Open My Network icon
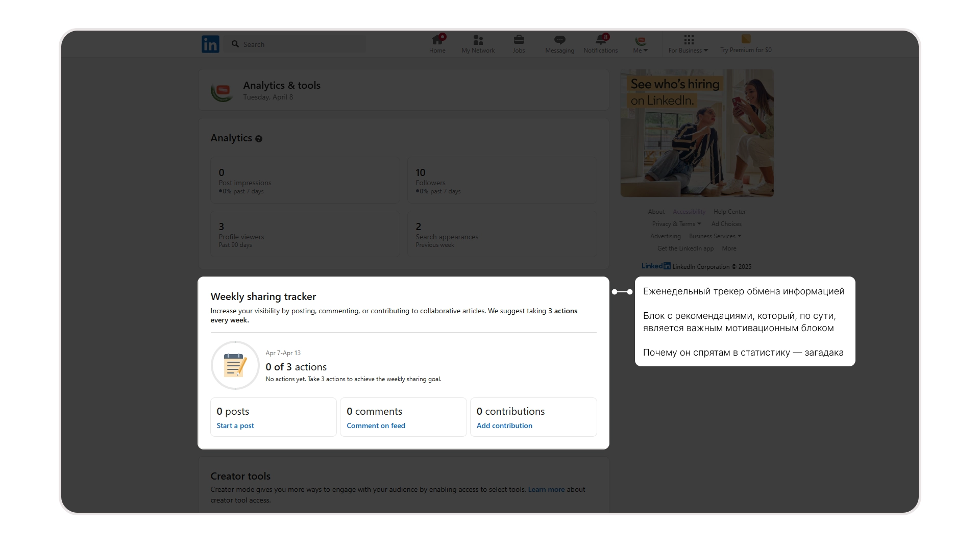The height and width of the screenshot is (551, 980). (x=478, y=40)
